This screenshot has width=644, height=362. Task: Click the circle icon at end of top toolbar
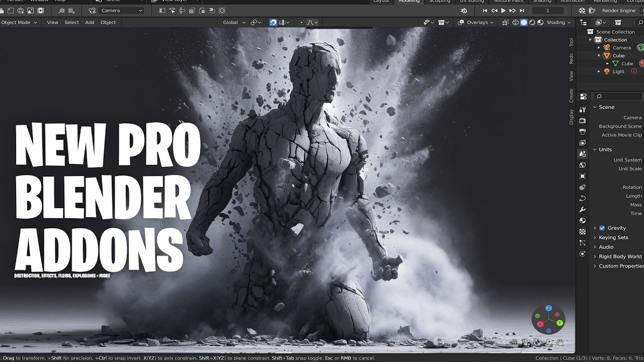coord(222,11)
